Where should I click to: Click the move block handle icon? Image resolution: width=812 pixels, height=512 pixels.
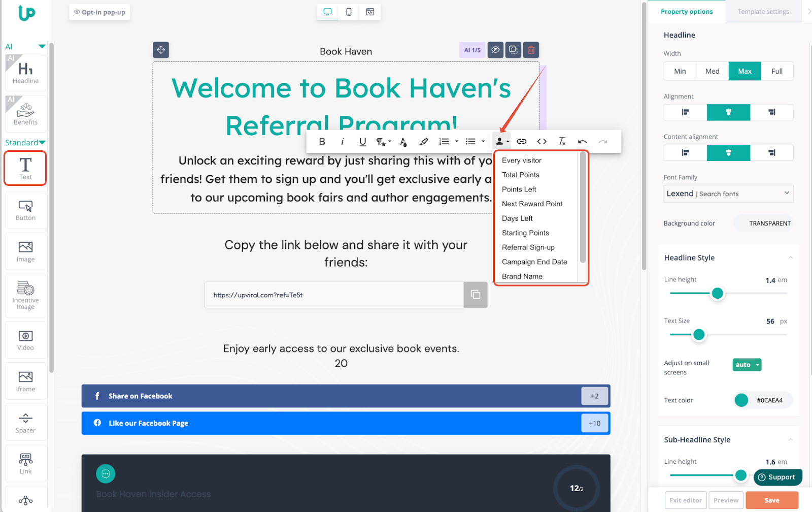[x=161, y=50]
